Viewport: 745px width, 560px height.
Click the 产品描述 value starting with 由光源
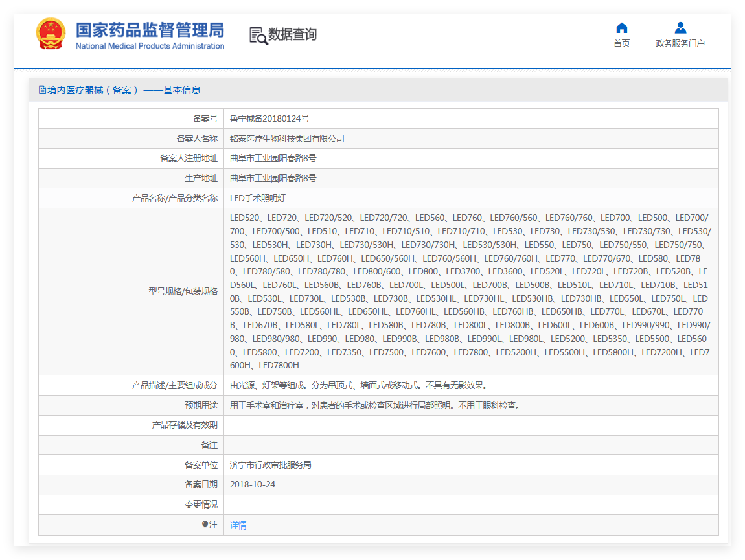358,385
